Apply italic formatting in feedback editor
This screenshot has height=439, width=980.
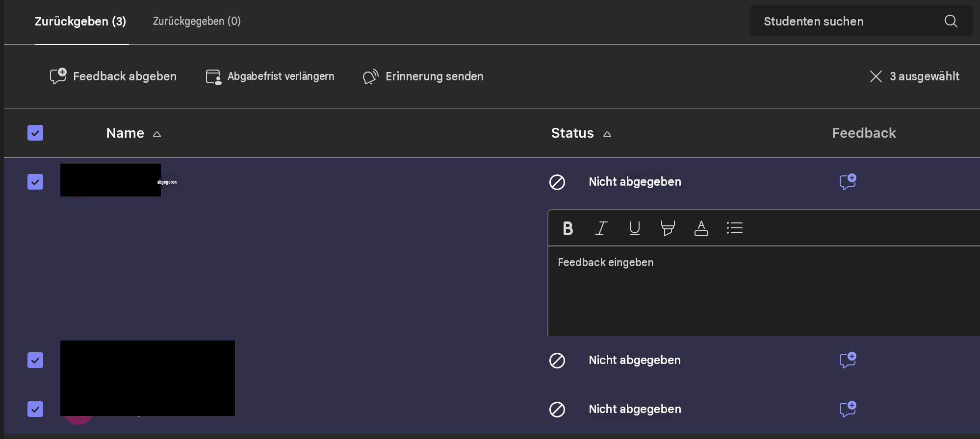[601, 228]
